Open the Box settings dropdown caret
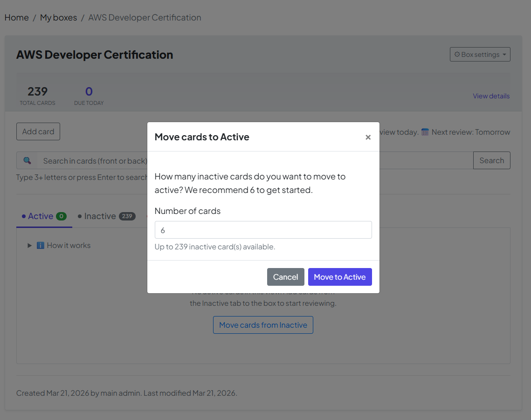 (504, 55)
